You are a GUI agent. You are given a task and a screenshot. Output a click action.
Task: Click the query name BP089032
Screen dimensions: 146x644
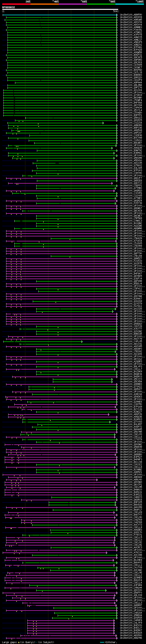9,8
